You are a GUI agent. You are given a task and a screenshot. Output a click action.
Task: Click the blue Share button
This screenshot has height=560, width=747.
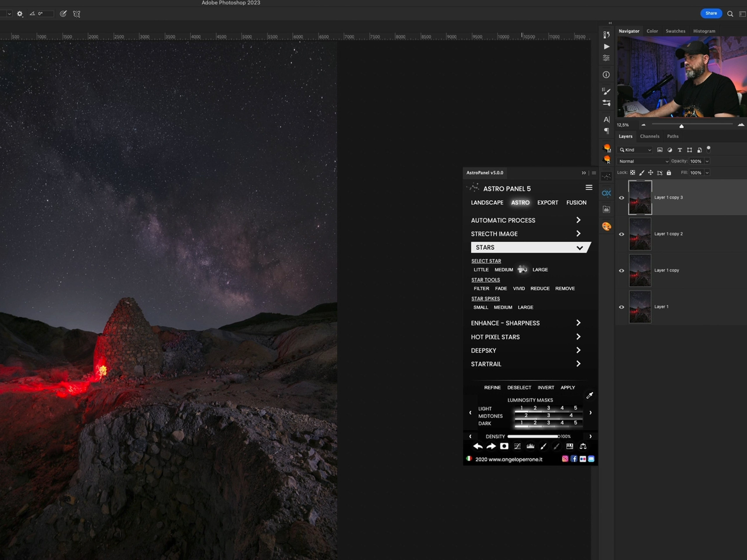(711, 13)
